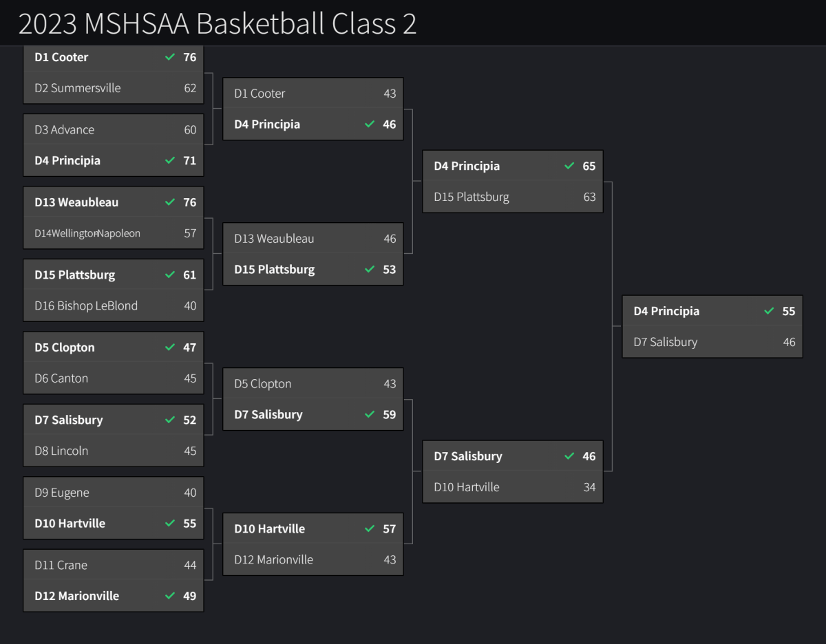The width and height of the screenshot is (826, 644).
Task: Click the championship checkmark beside Principia's 55
Action: point(769,311)
